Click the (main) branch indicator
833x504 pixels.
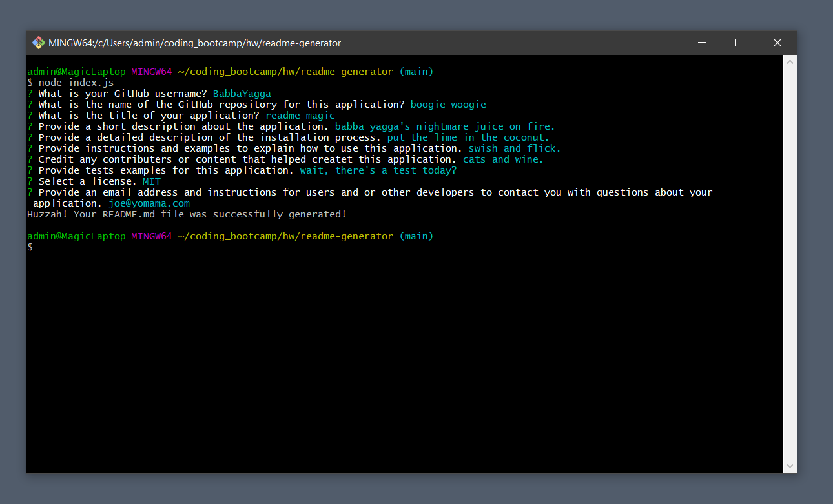pos(416,71)
